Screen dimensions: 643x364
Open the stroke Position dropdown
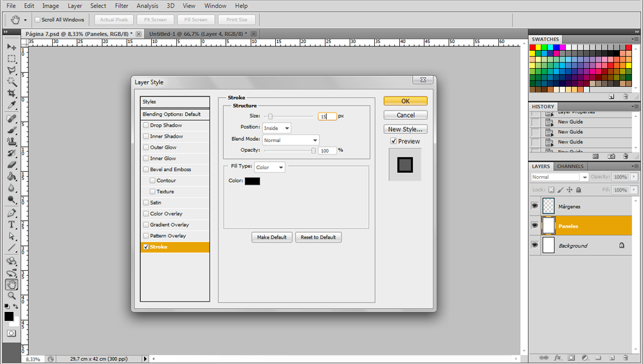coord(276,128)
